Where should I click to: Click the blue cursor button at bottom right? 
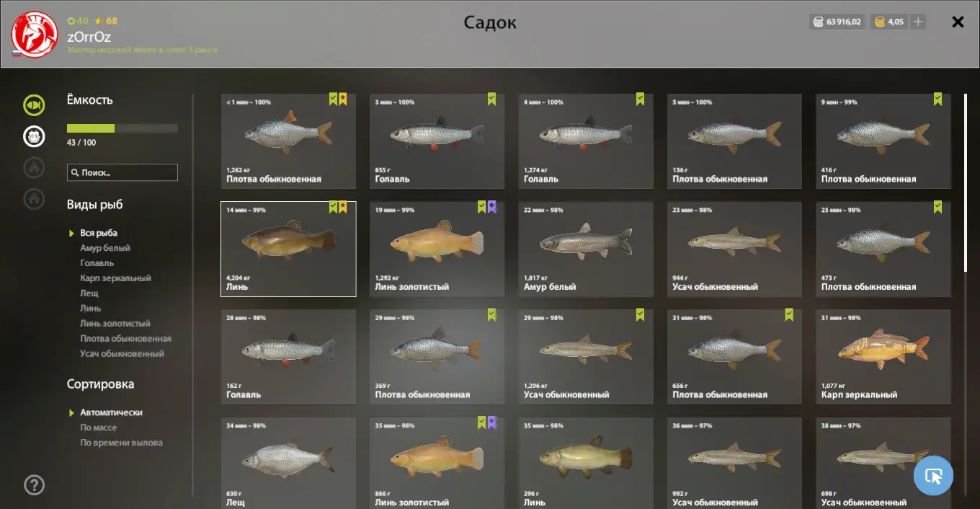pyautogui.click(x=933, y=476)
